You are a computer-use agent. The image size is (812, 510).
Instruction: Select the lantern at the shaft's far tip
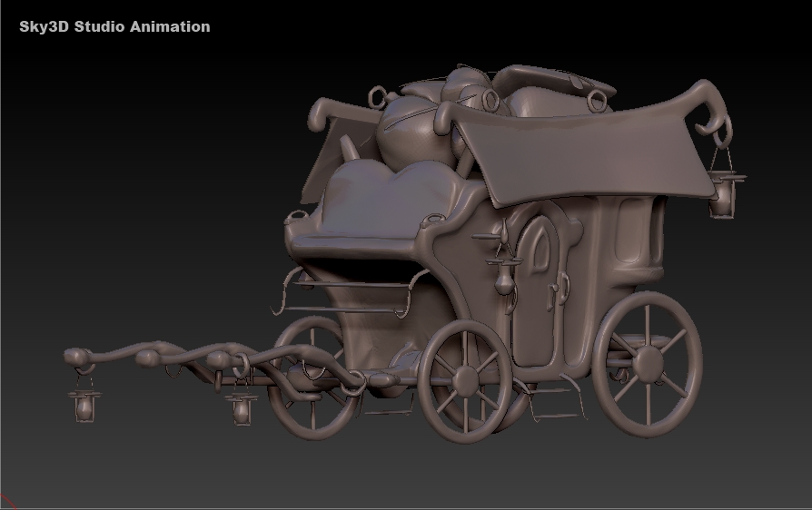(x=84, y=398)
